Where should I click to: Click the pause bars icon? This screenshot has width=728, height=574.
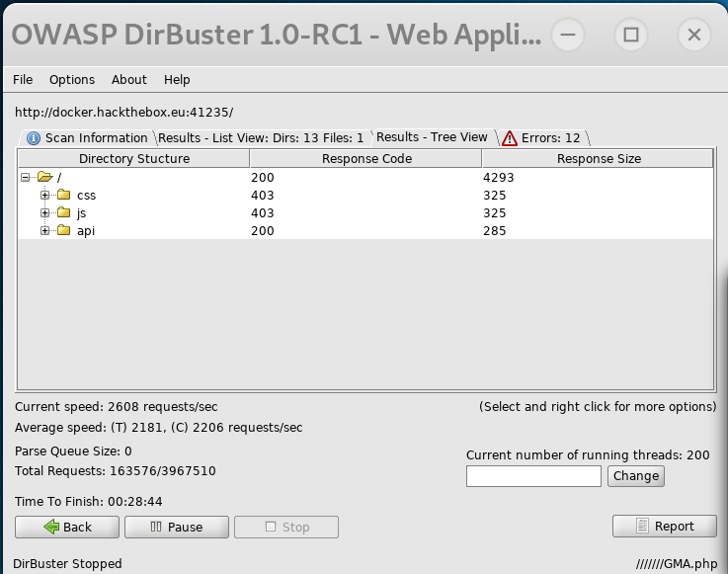point(156,527)
